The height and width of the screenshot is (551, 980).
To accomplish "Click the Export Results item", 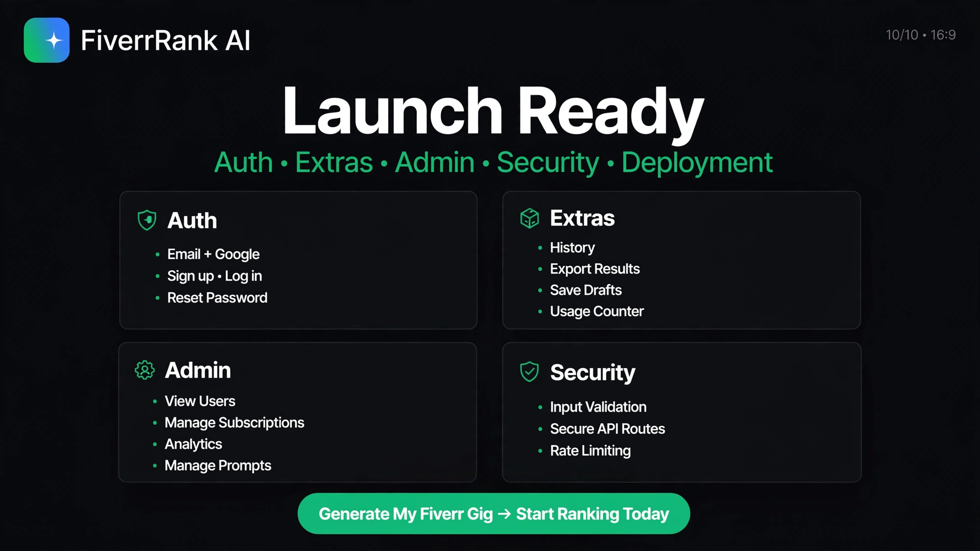I will tap(595, 269).
